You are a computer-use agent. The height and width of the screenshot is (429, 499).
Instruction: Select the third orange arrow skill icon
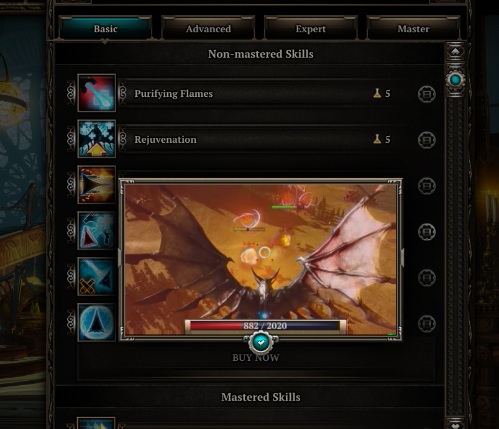[x=97, y=185]
